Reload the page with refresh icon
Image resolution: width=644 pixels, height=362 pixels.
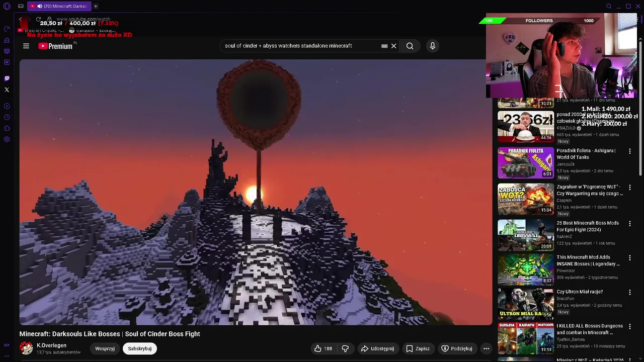coord(38,20)
